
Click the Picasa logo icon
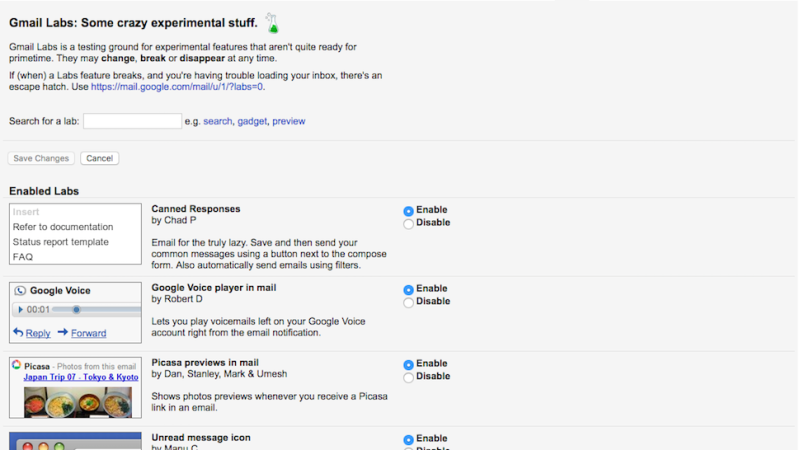tap(17, 365)
